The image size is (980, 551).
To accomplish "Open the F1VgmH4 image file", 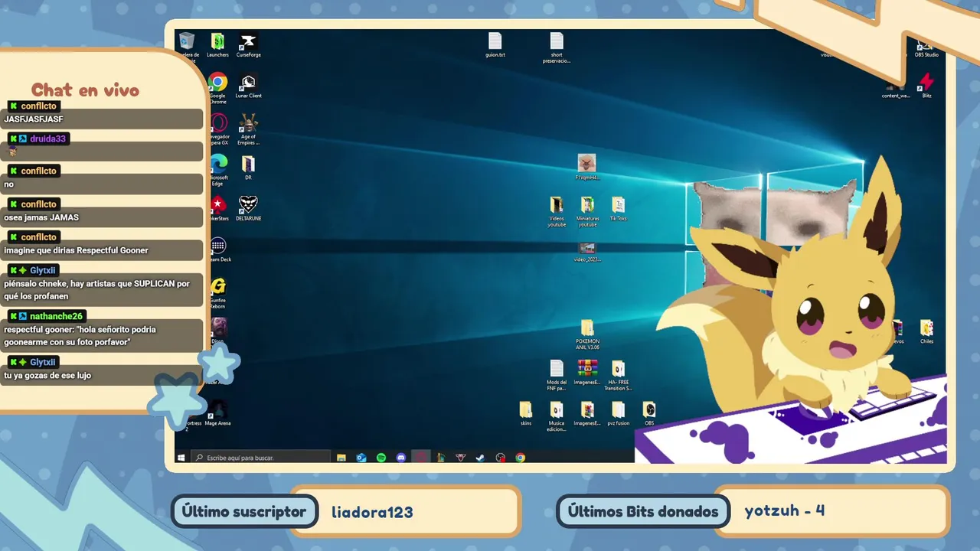I will tap(587, 167).
